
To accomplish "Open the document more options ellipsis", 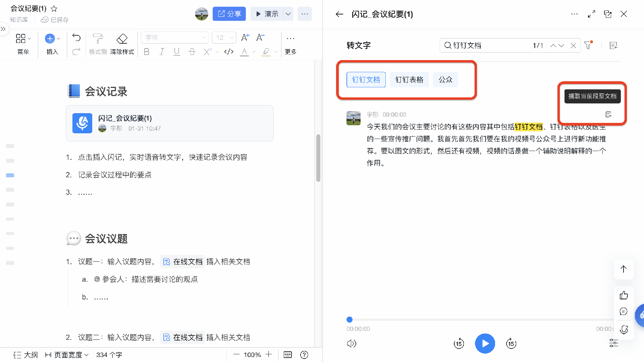I will pos(305,14).
